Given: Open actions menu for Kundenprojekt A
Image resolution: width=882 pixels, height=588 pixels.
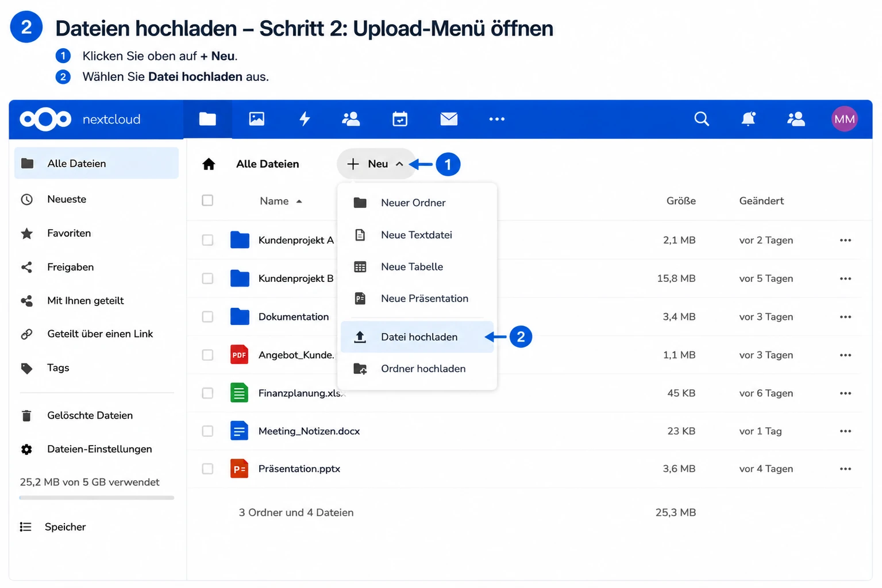Looking at the screenshot, I should click(845, 240).
